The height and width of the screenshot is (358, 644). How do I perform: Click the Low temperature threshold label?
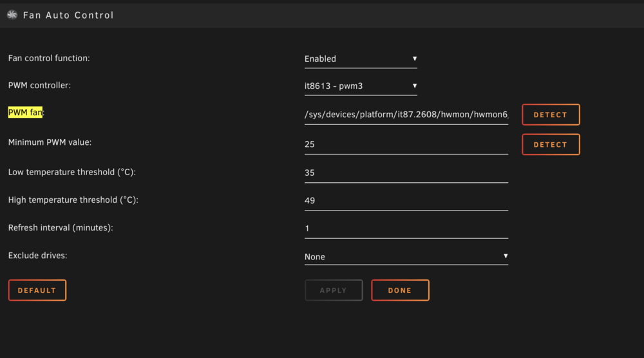[72, 172]
